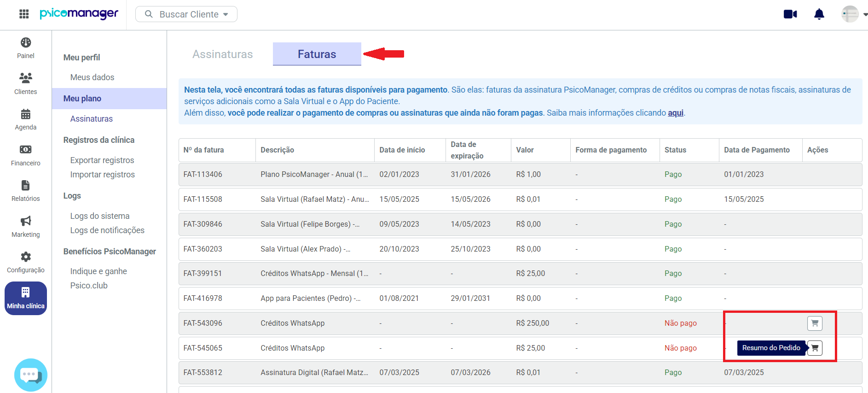Open Marketing megaphone in the sidebar
This screenshot has width=868, height=393.
[x=26, y=227]
